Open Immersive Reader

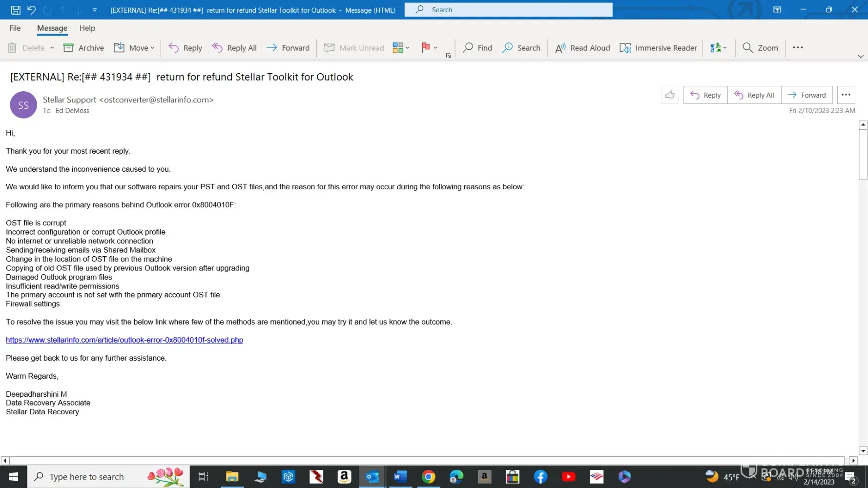tap(658, 48)
